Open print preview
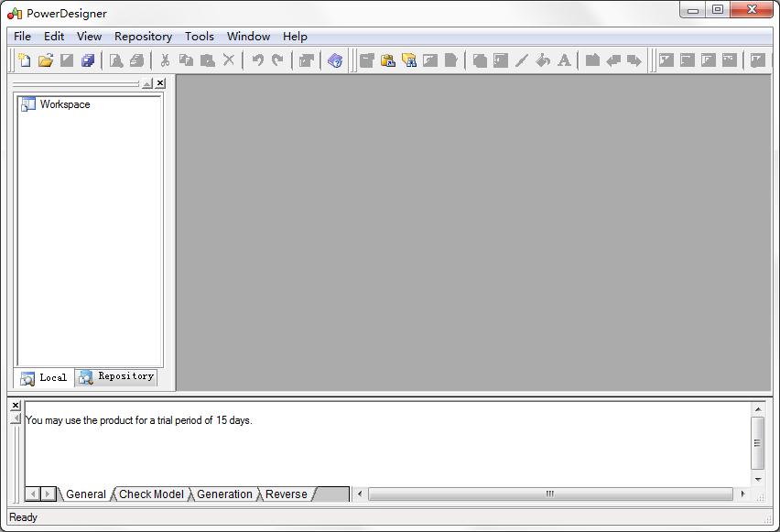 115,60
